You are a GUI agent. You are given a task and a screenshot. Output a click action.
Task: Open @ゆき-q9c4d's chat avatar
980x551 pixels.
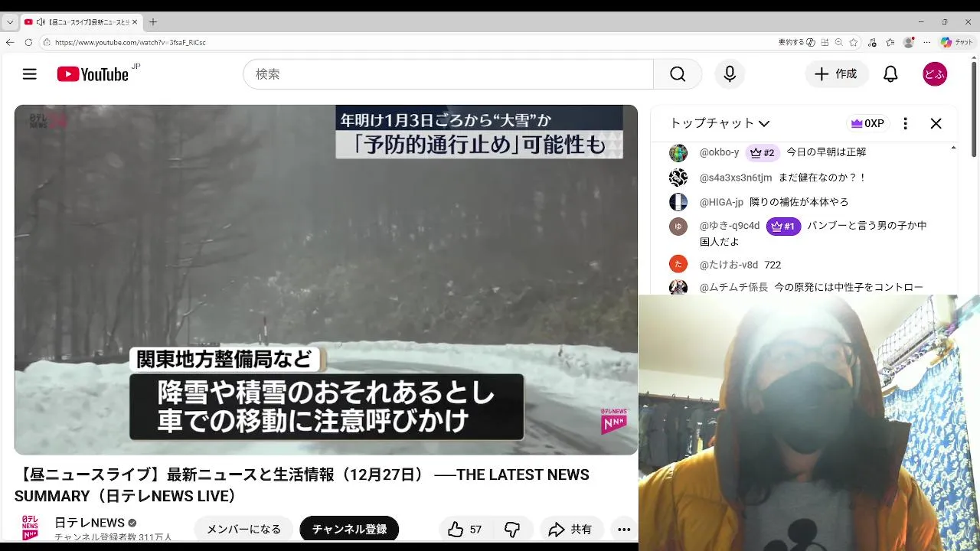click(x=678, y=227)
